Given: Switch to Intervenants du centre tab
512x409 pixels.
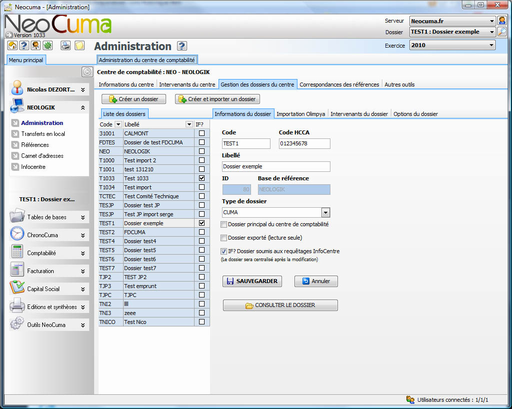Looking at the screenshot, I should point(187,84).
